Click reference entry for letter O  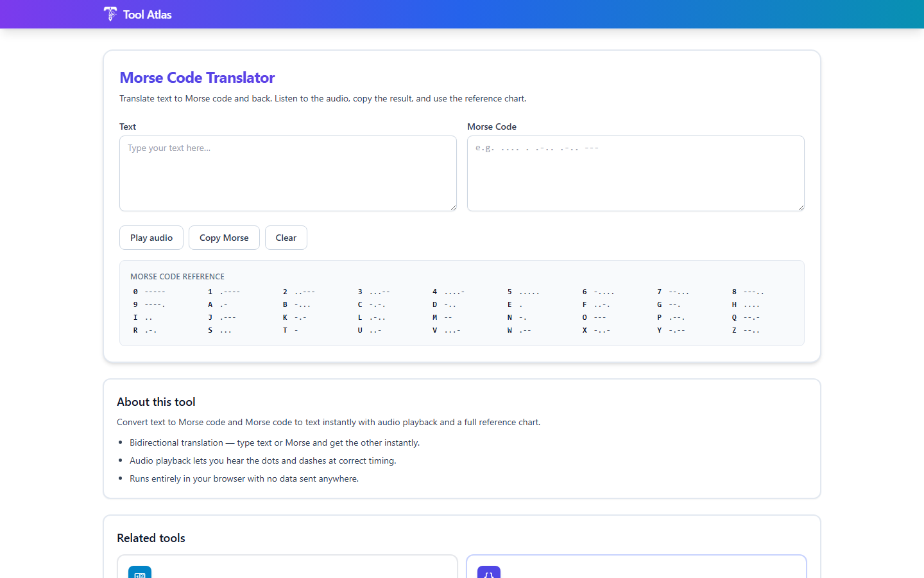(594, 317)
